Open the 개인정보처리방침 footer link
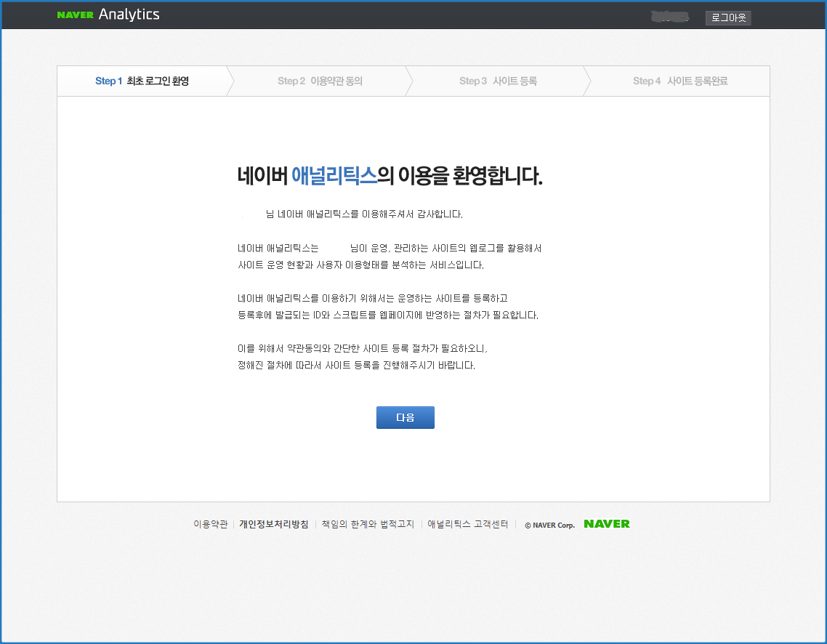The width and height of the screenshot is (827, 644). pyautogui.click(x=274, y=524)
